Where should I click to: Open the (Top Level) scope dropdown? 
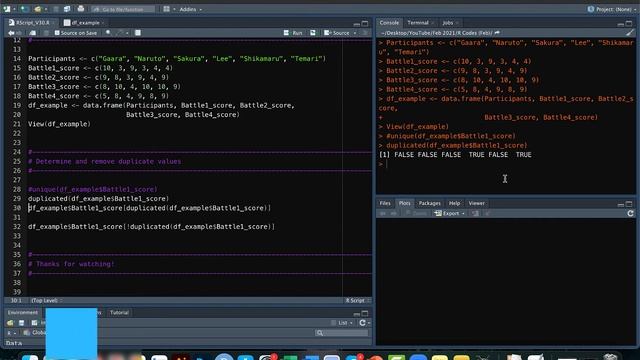[46, 300]
